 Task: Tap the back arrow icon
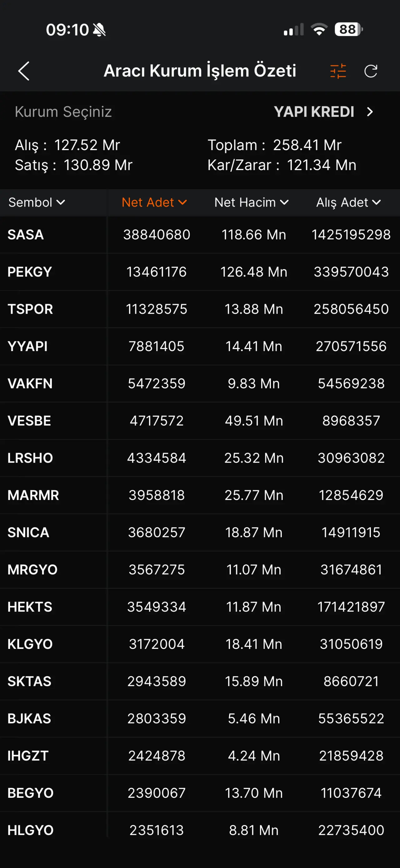click(x=24, y=71)
